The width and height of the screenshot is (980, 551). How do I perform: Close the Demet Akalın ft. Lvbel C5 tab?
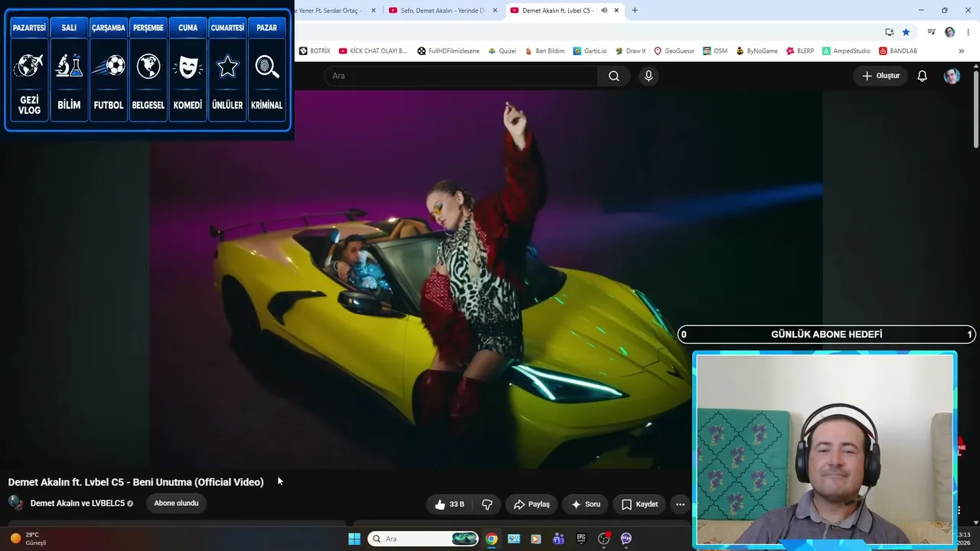616,11
